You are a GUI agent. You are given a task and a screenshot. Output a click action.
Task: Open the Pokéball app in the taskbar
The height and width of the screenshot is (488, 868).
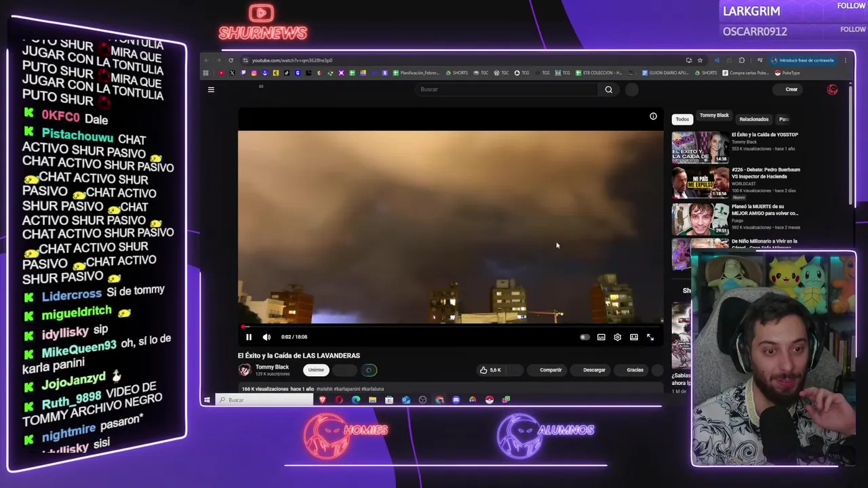click(x=489, y=400)
